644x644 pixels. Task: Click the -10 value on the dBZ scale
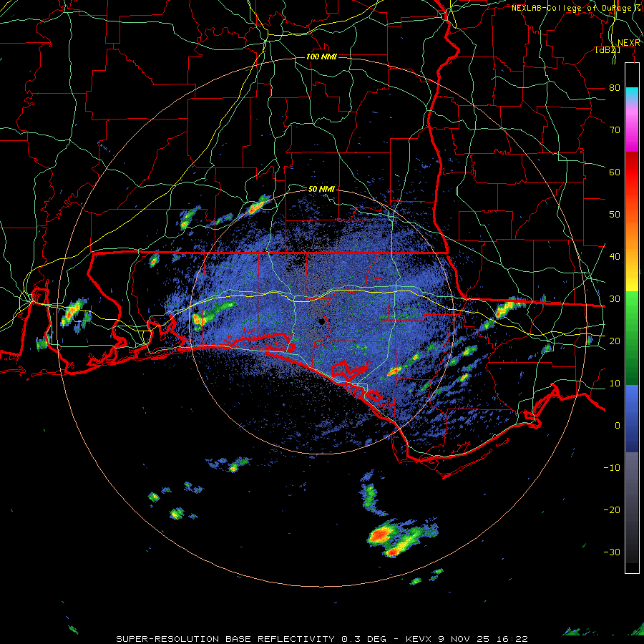tap(612, 468)
